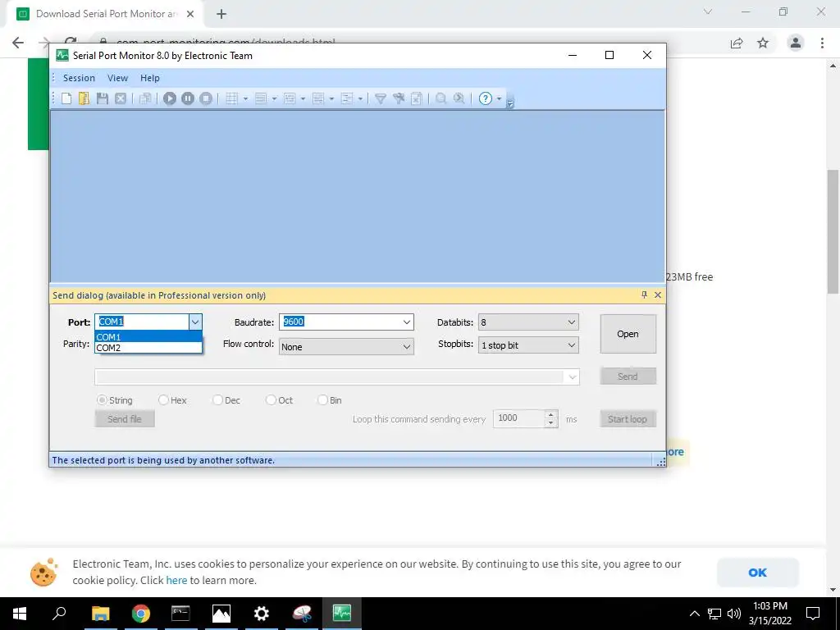Click the find magnifier toolbar icon
The height and width of the screenshot is (630, 840).
click(x=441, y=98)
